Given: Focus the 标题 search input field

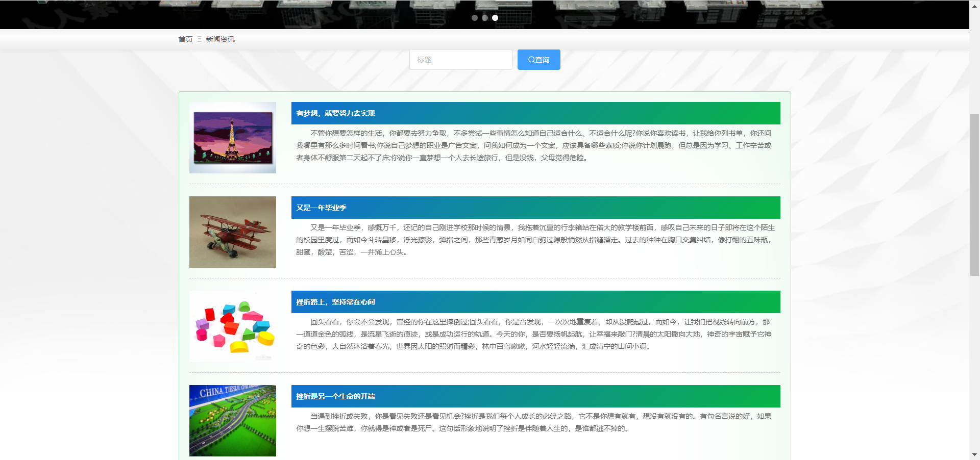Looking at the screenshot, I should (460, 60).
